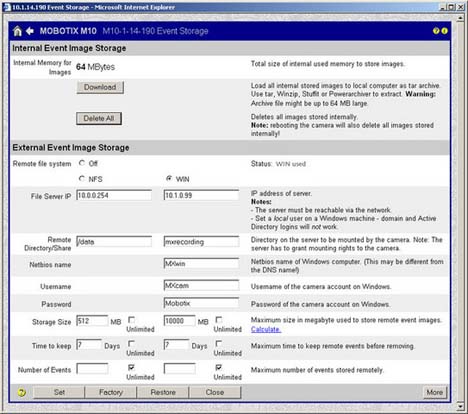Enable Unlimited storage size for NFS
Image resolution: width=468 pixels, height=414 pixels.
pos(131,320)
